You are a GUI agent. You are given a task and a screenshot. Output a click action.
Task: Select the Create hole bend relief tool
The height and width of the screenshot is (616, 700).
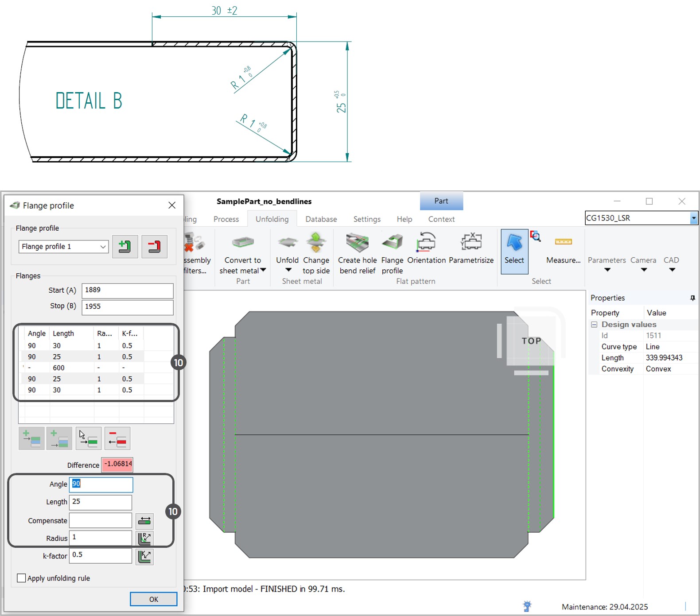pyautogui.click(x=357, y=243)
